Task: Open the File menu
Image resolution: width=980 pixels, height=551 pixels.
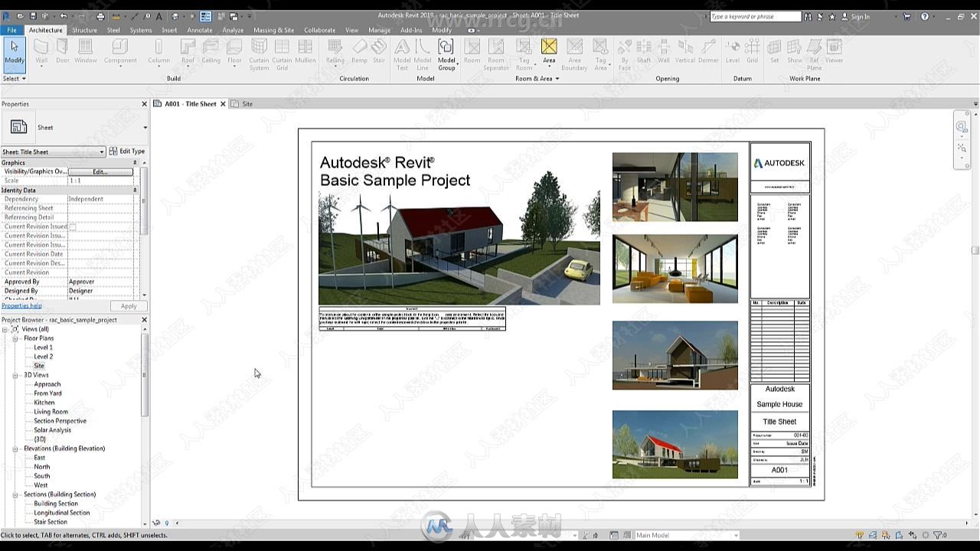Action: tap(11, 30)
